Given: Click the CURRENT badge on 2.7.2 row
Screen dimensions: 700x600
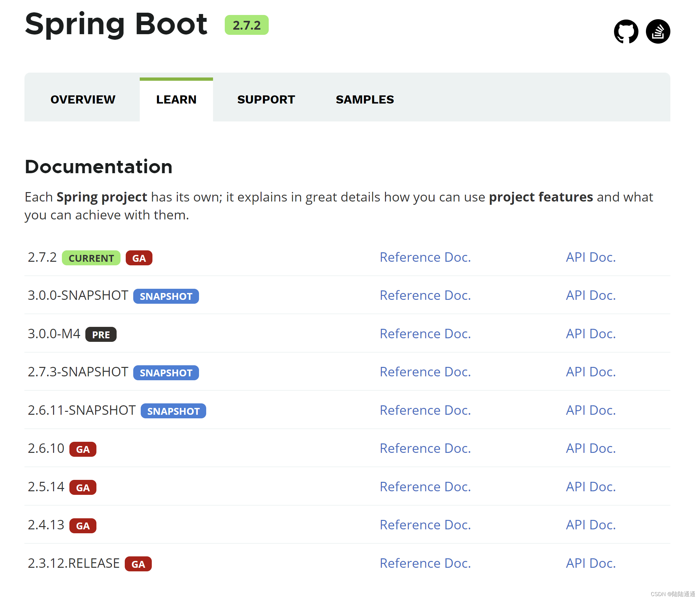Looking at the screenshot, I should click(x=91, y=258).
